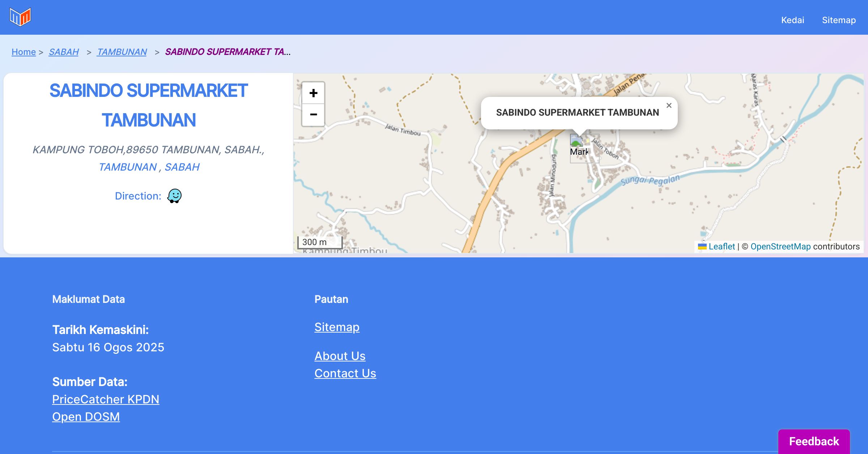Open the Leaflet attribution link

(722, 247)
